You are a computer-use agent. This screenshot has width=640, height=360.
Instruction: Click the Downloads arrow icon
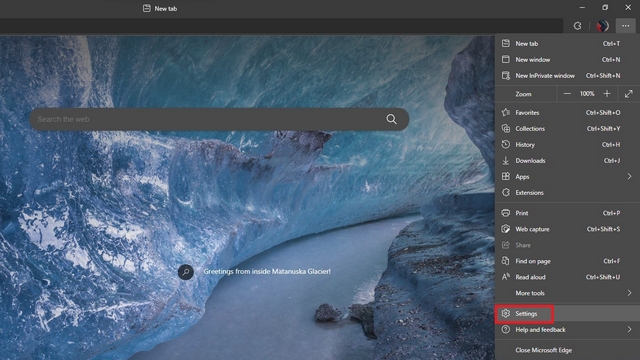tap(505, 160)
